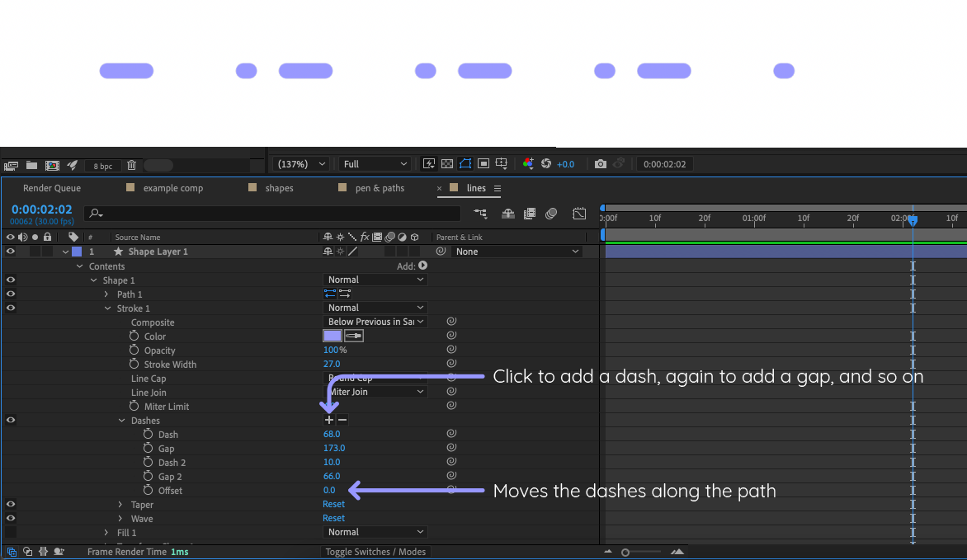
Task: Take a snapshot with the camera icon
Action: (x=601, y=163)
